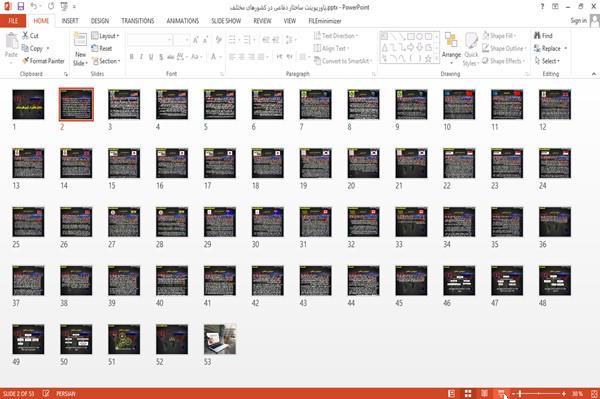Click the Find binoculars button
This screenshot has height=399, width=600.
(543, 36)
